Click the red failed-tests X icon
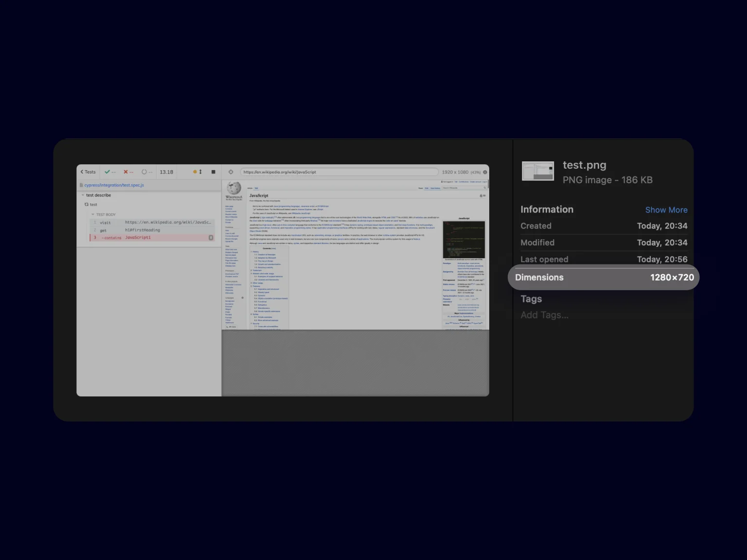The image size is (747, 560). click(x=125, y=172)
